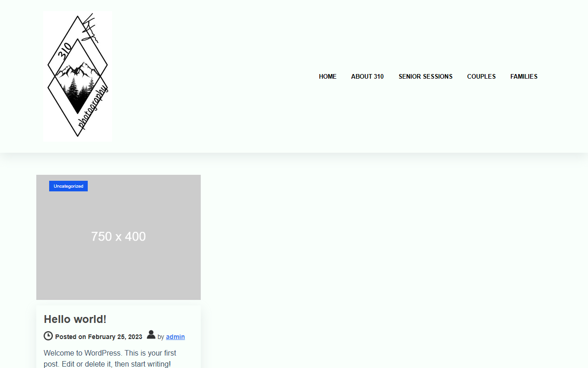Click the Welcome to WordPress excerpt text
The width and height of the screenshot is (588, 368).
click(110, 358)
